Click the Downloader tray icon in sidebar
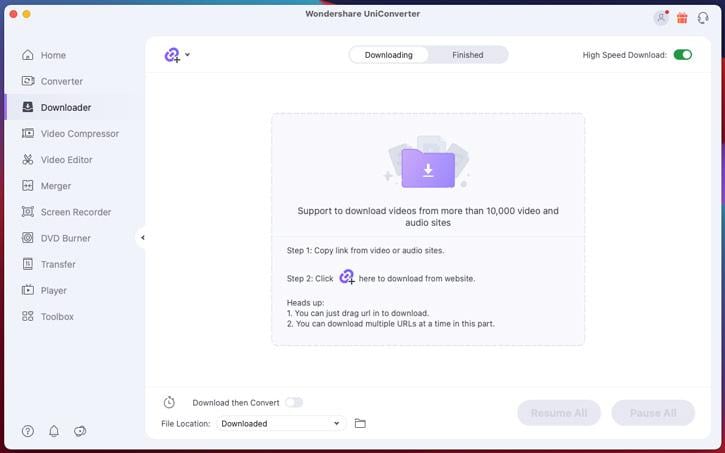Viewport: 725px width, 453px height. click(x=28, y=107)
